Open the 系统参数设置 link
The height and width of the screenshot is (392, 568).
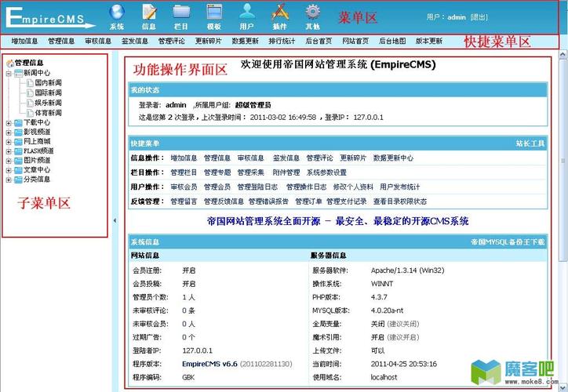pos(326,172)
